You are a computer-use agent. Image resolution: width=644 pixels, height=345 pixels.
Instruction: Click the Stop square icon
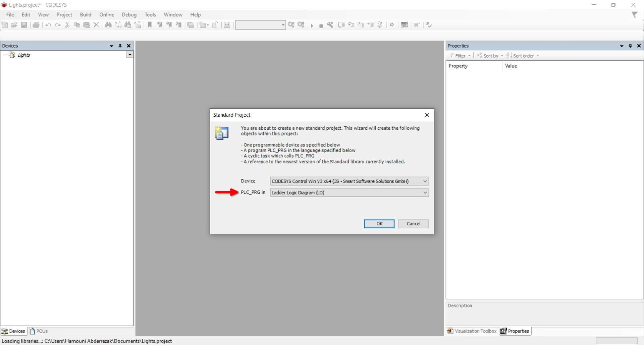click(x=321, y=26)
